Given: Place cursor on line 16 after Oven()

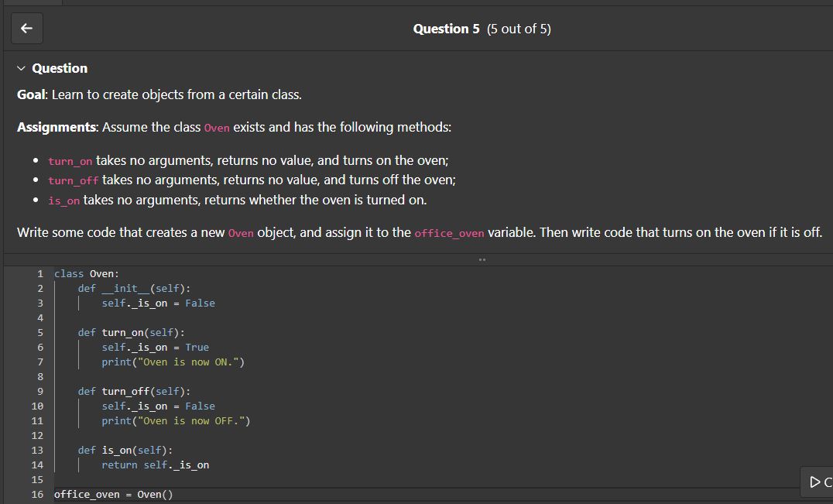Looking at the screenshot, I should [x=177, y=494].
